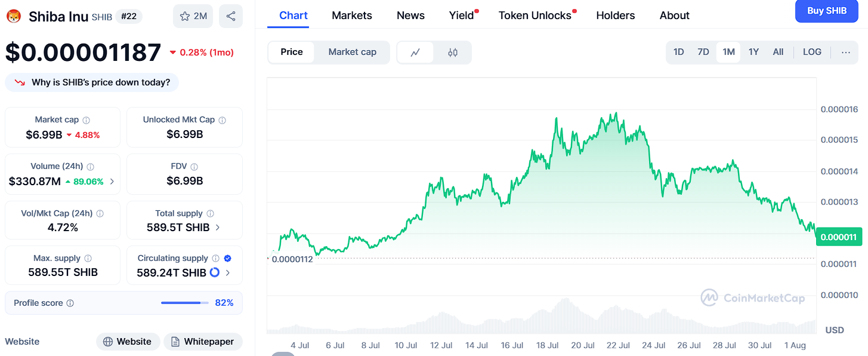Click the 82% profile score value
The height and width of the screenshot is (356, 868).
[x=224, y=303]
